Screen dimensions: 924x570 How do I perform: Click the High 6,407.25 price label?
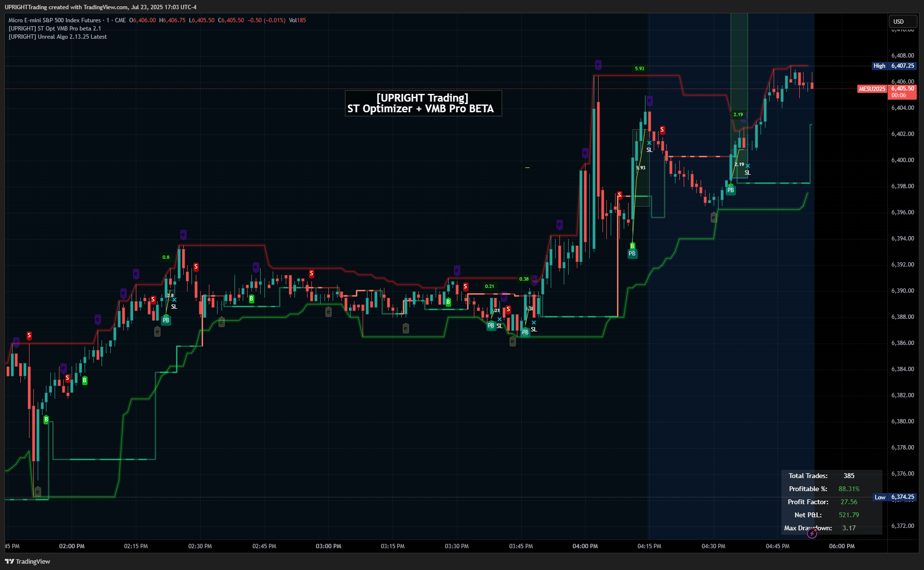pos(894,66)
